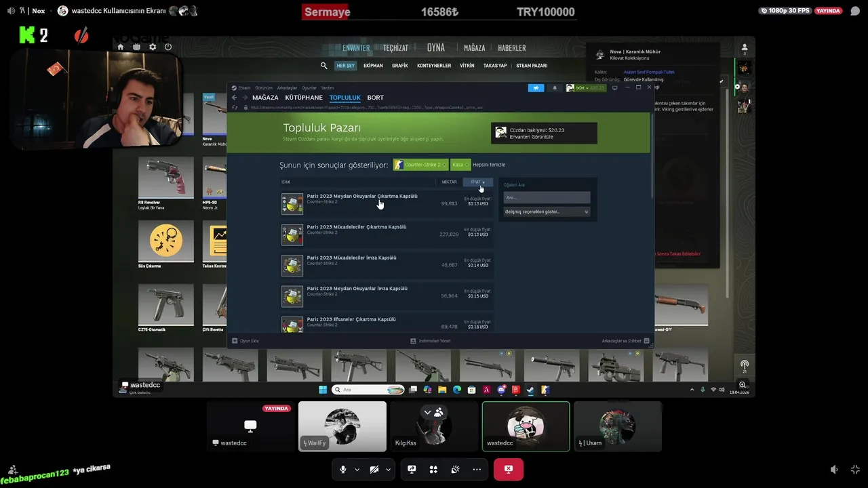This screenshot has height=488, width=868.
Task: Open Discord more options ellipsis
Action: pyautogui.click(x=477, y=469)
